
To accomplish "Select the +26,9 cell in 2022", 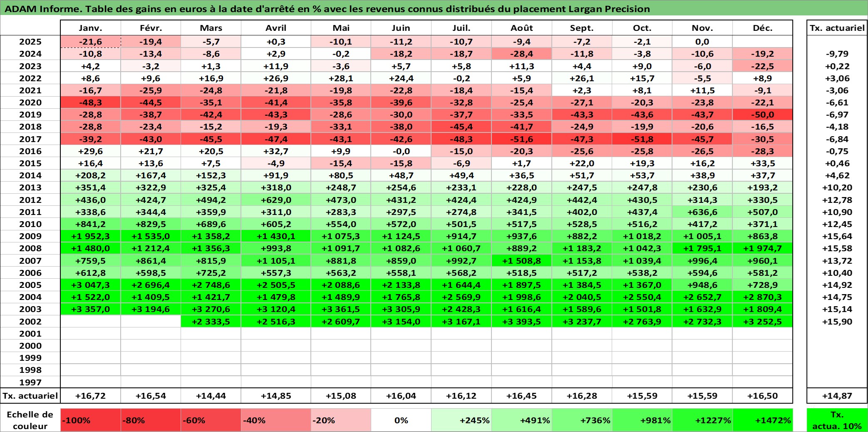I will coord(276,78).
